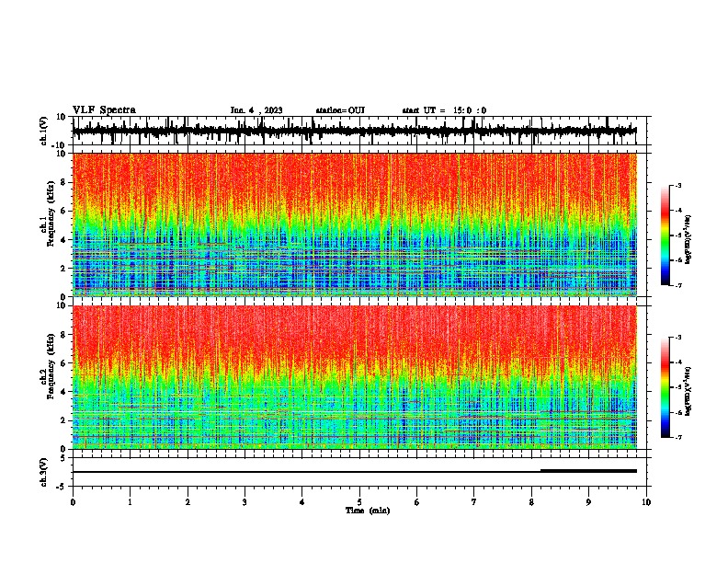Click the "6" kHz tick on ch.1 spectrogram

tap(63, 211)
